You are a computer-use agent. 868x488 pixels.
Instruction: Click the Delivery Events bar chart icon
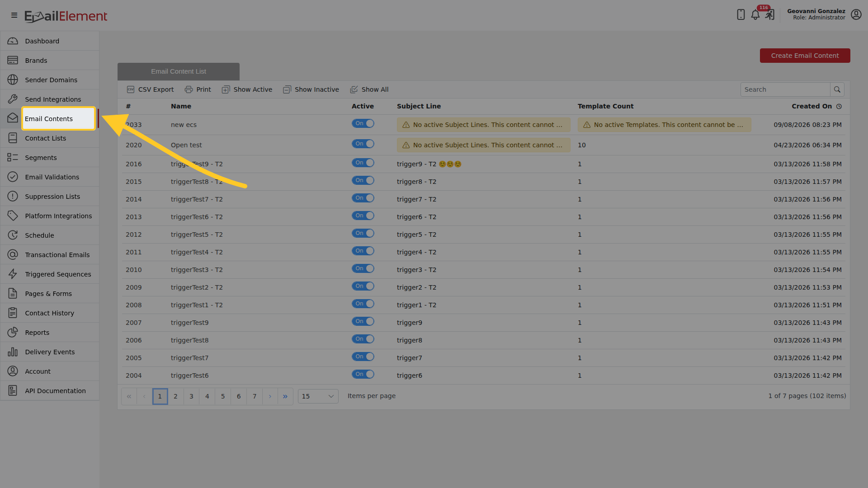[13, 352]
